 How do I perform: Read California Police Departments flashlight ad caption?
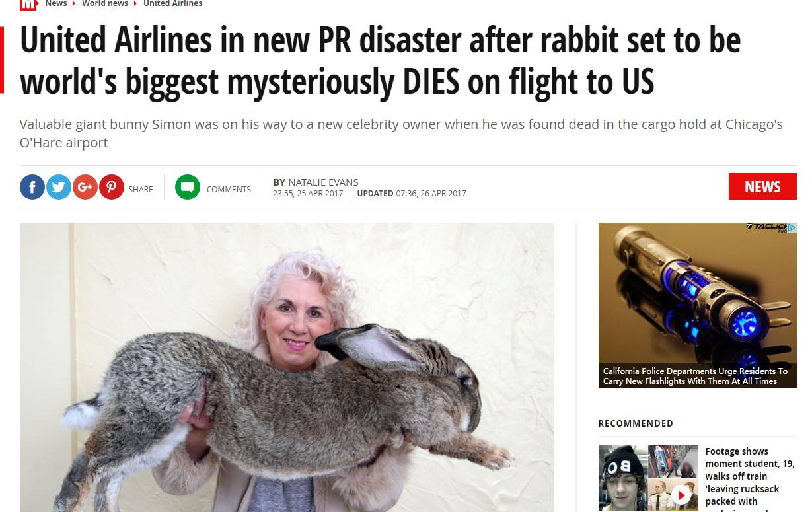pyautogui.click(x=695, y=376)
